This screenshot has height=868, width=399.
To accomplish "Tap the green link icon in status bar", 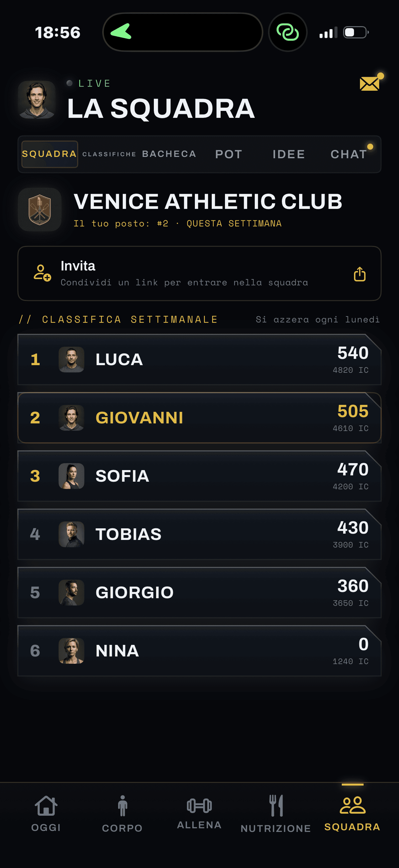I will pyautogui.click(x=288, y=32).
